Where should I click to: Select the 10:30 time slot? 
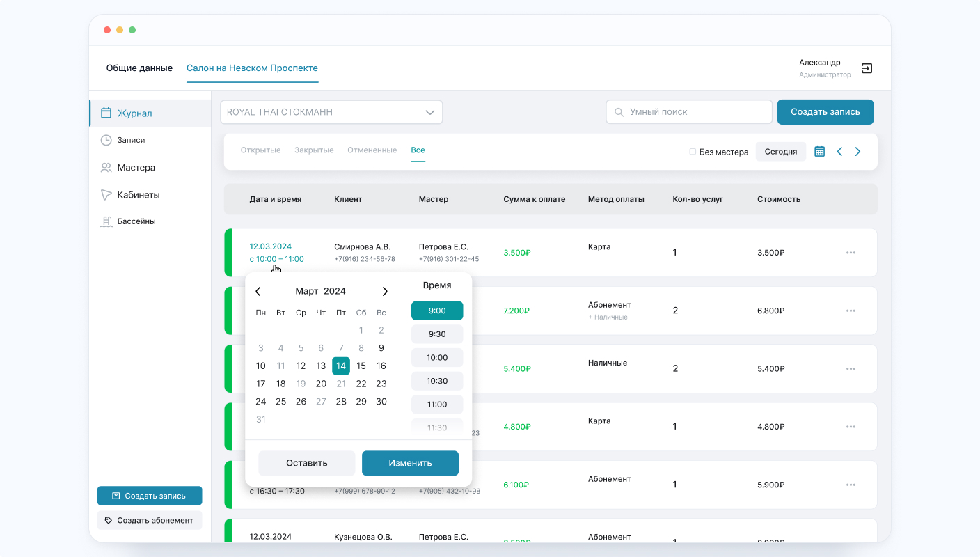[437, 381]
